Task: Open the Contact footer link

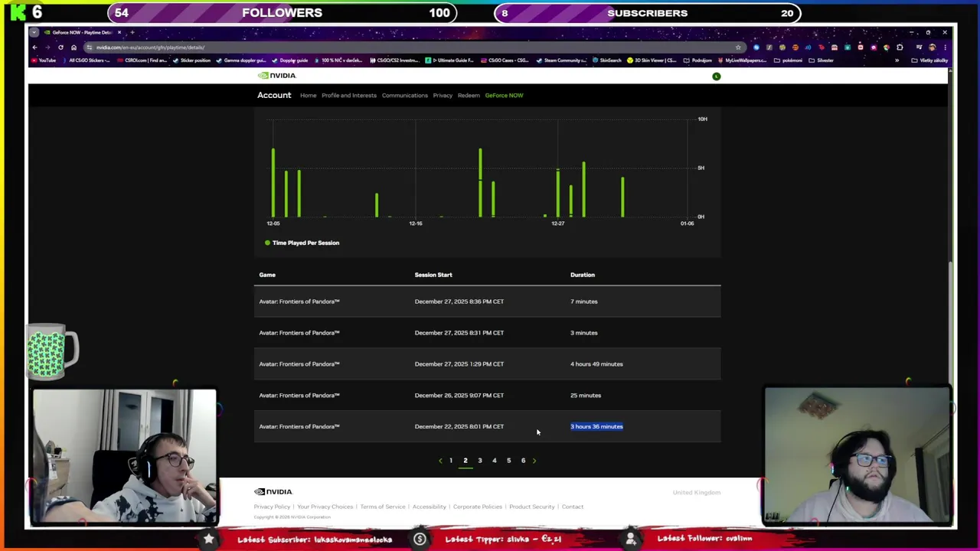Action: (573, 507)
